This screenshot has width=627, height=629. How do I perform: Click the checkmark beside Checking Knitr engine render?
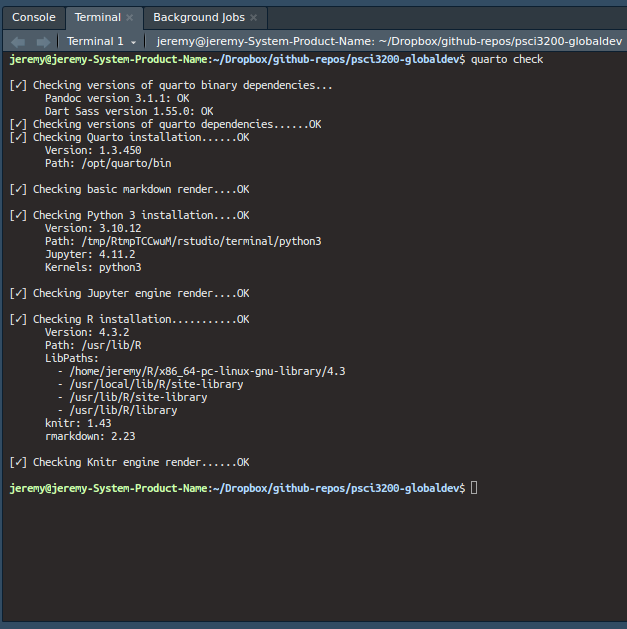click(x=18, y=462)
